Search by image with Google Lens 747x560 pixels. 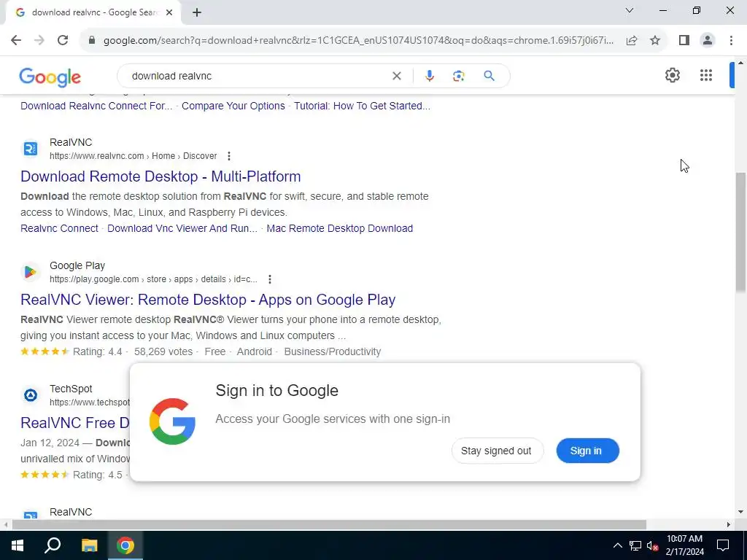tap(458, 76)
